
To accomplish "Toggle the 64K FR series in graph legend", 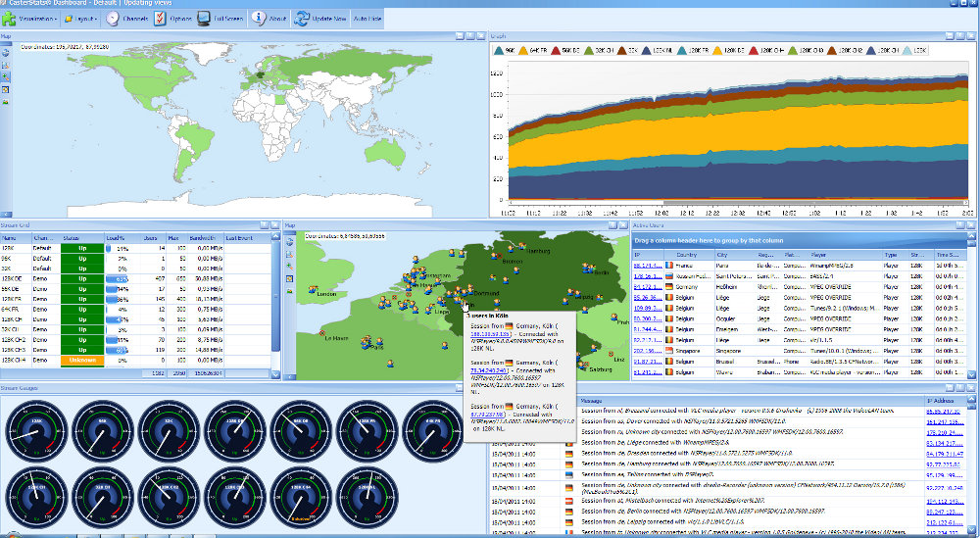I will click(535, 48).
